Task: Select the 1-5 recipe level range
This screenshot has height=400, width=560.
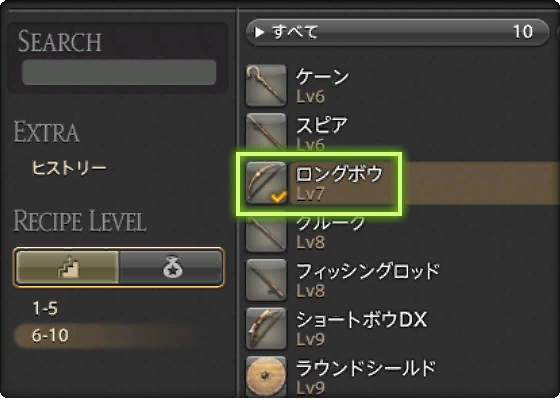Action: tap(45, 308)
